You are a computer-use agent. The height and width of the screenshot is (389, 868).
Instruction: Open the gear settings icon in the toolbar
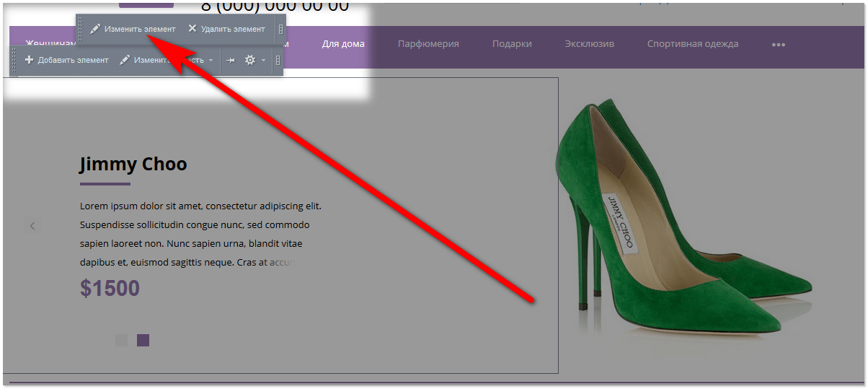click(x=250, y=61)
